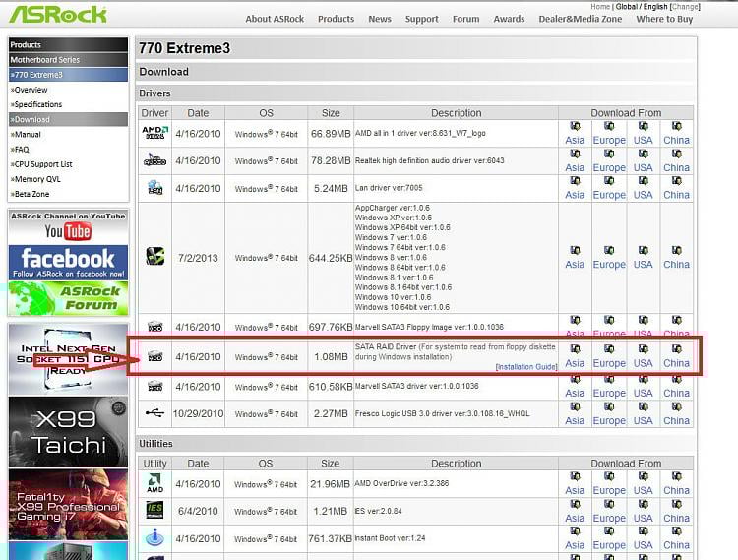Open the Support menu item

coord(422,19)
